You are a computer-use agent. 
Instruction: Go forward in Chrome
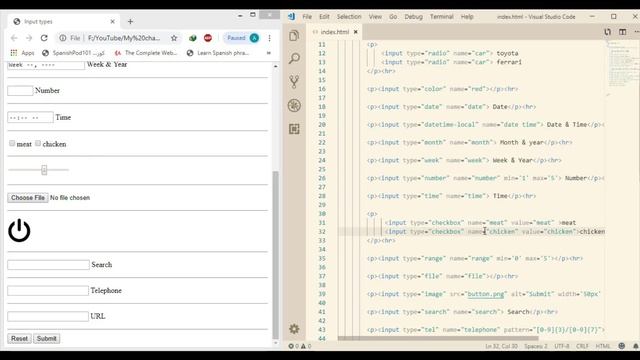tap(29, 38)
